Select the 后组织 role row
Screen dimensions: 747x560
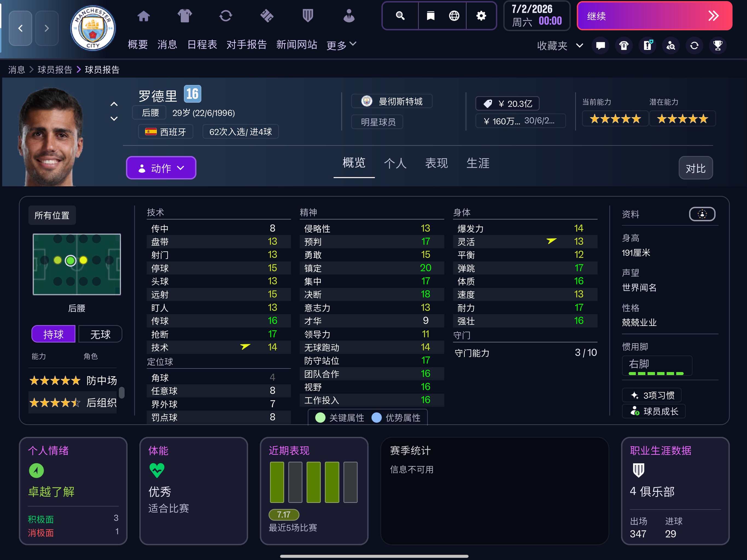tap(73, 402)
